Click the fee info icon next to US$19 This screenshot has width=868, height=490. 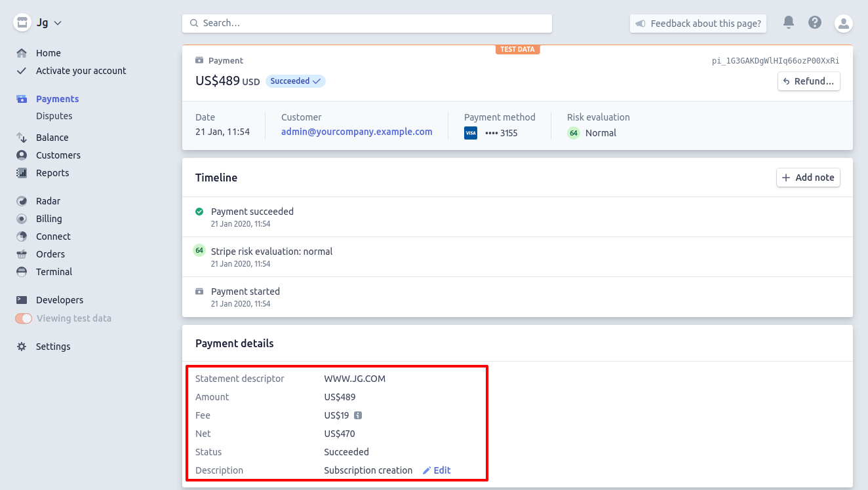coord(358,415)
